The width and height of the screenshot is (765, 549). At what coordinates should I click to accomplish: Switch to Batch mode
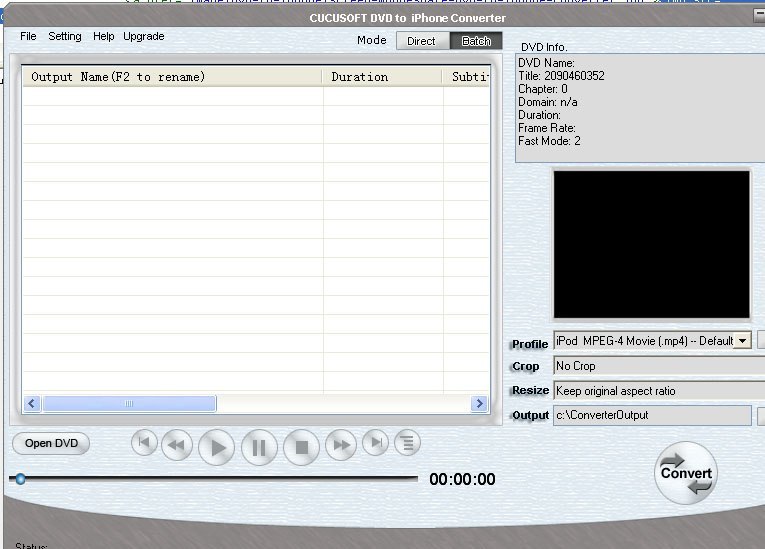coord(476,41)
